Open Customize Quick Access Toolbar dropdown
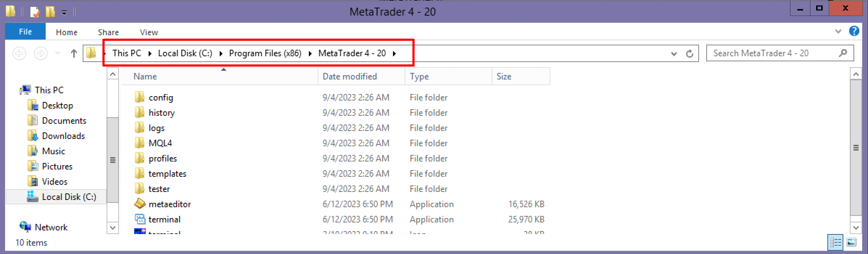The image size is (868, 254). click(64, 13)
